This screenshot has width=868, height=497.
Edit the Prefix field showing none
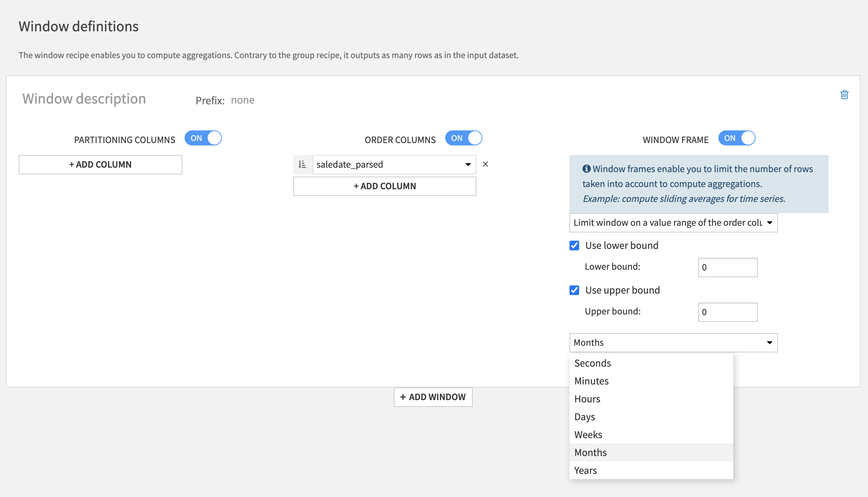pos(243,100)
